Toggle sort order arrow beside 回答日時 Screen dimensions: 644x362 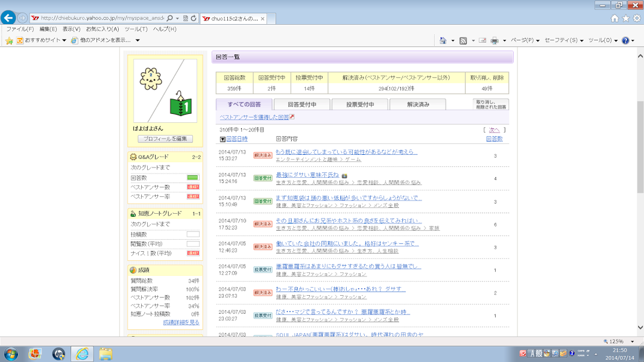223,139
